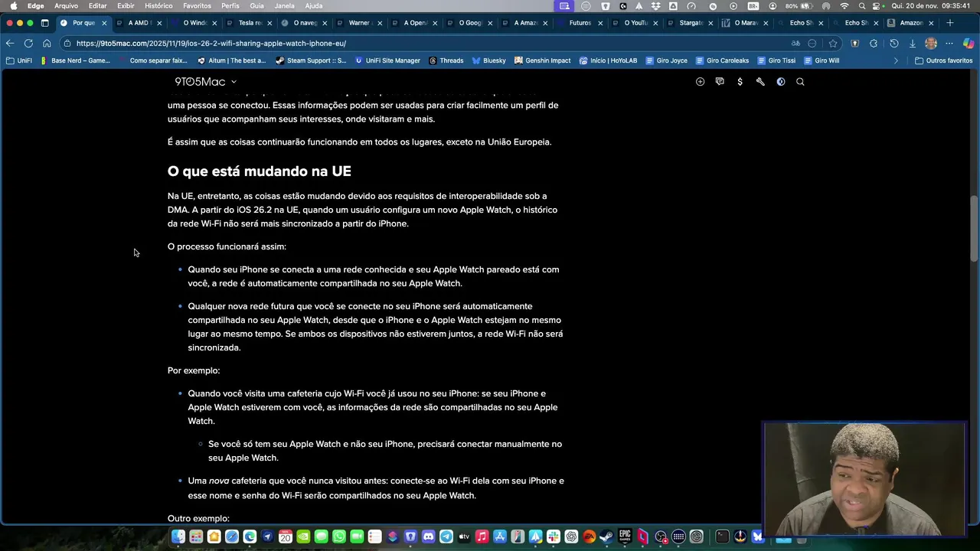The image size is (980, 551).
Task: Open the Extensions puzzle icon
Action: (874, 44)
